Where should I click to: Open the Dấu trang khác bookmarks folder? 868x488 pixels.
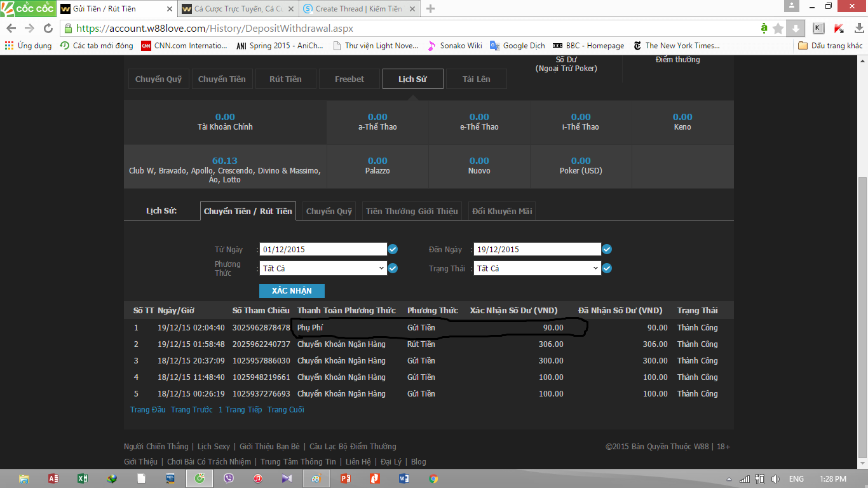tap(831, 46)
